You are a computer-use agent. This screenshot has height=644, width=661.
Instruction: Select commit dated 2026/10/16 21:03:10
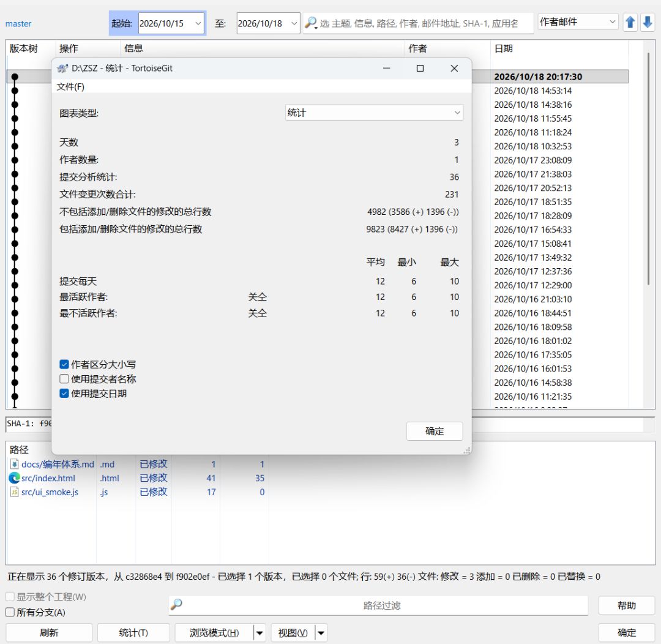coord(533,299)
